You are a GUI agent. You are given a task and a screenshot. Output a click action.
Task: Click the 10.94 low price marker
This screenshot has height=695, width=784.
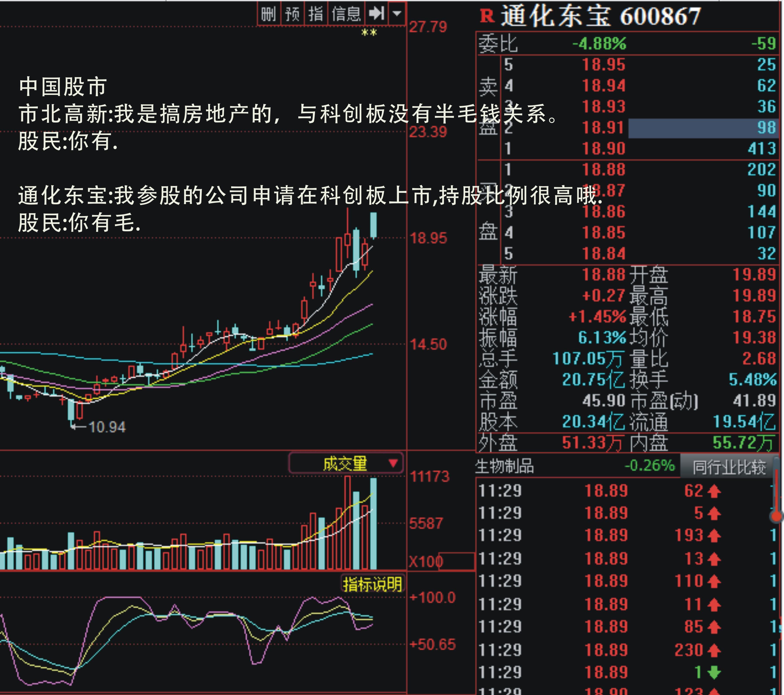107,427
